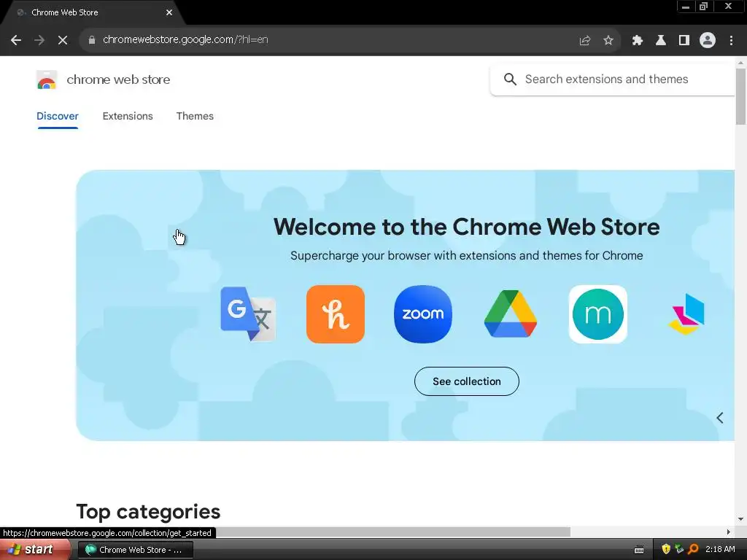Go back using the browser back arrow

[16, 40]
